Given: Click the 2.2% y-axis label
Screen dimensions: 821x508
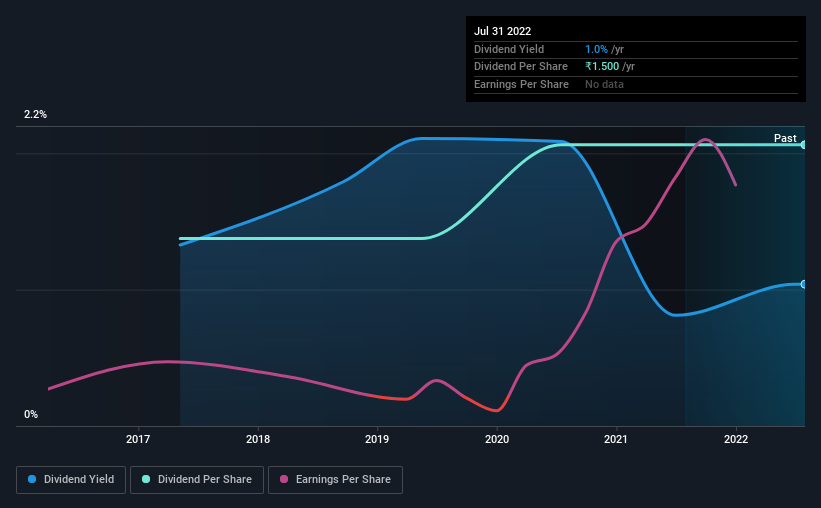Looking at the screenshot, I should (x=36, y=115).
